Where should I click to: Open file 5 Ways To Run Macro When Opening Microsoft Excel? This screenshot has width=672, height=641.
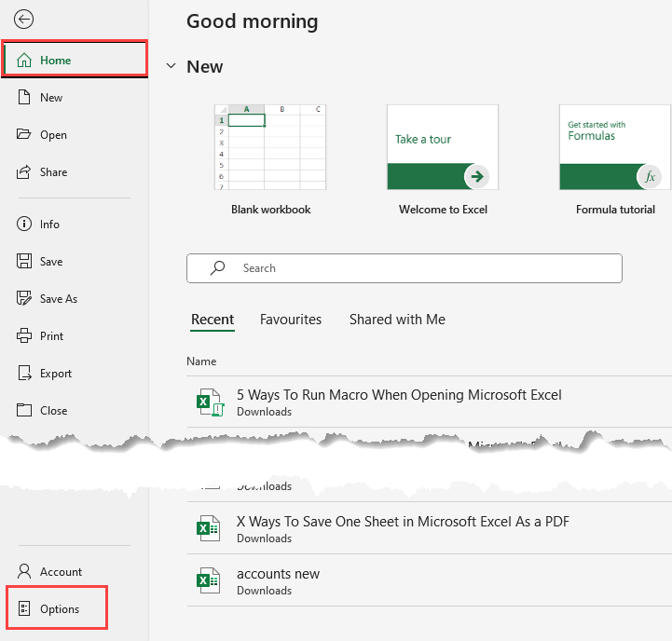(399, 395)
